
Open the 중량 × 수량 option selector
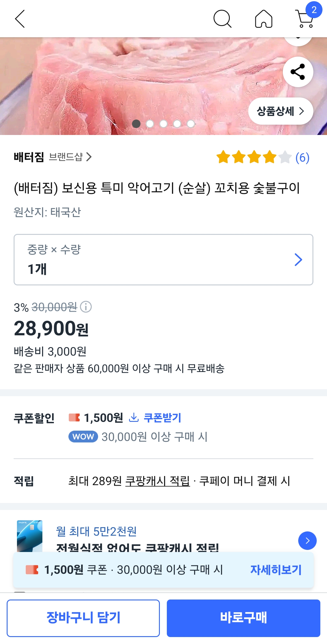coord(163,260)
